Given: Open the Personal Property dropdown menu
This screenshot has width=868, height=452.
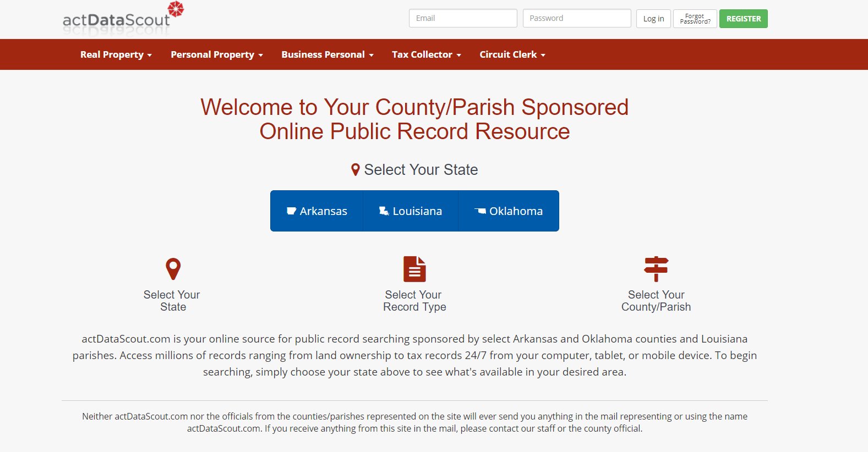Looking at the screenshot, I should pos(217,54).
